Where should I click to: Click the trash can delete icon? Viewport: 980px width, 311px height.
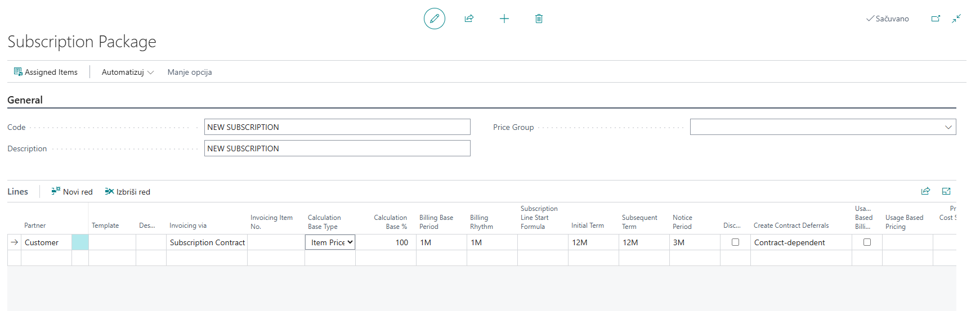[x=539, y=19]
